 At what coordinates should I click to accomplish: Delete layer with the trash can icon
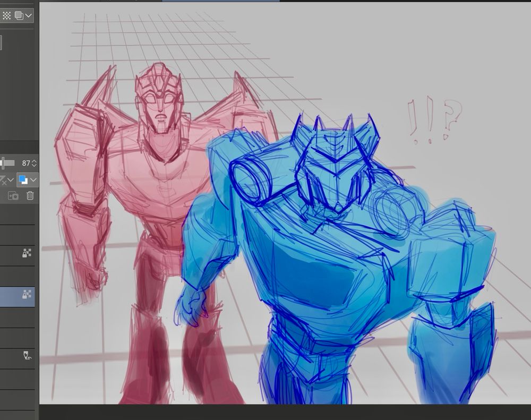tap(30, 196)
